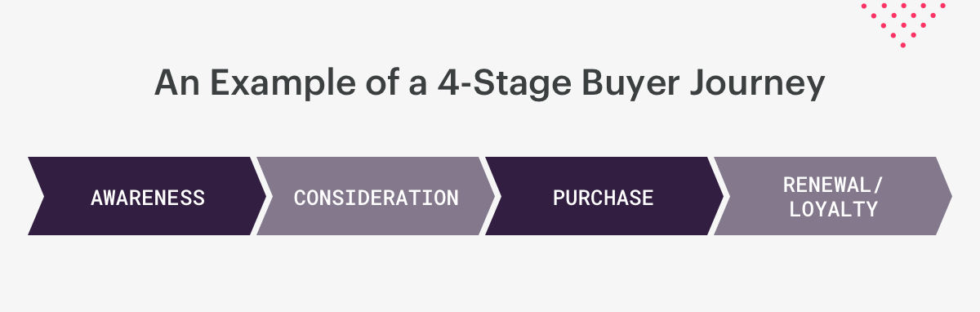Click the pointed tip of the AWARENESS arrow
The width and height of the screenshot is (980, 312).
(261, 196)
